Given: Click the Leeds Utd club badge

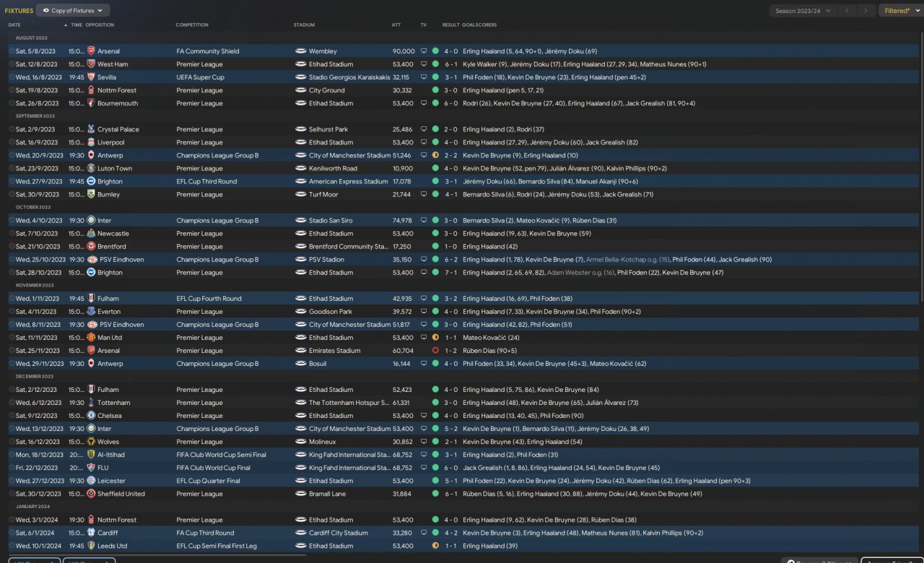Looking at the screenshot, I should 91,546.
